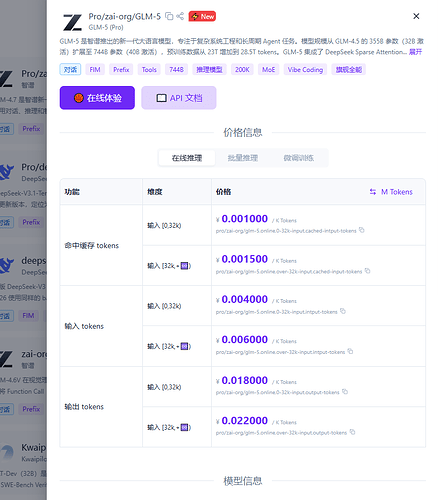Click the infinity icon in 输入 tokens 32k+ row

tap(184, 346)
